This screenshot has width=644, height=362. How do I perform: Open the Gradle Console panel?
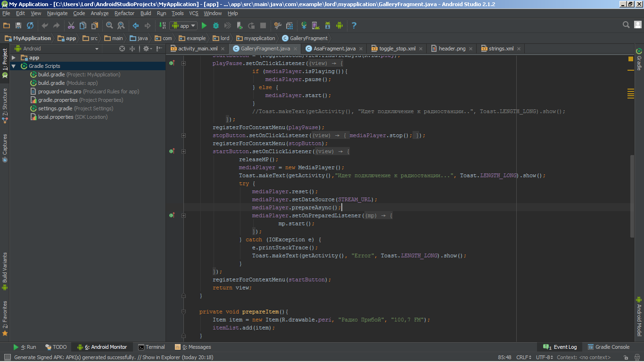(608, 347)
